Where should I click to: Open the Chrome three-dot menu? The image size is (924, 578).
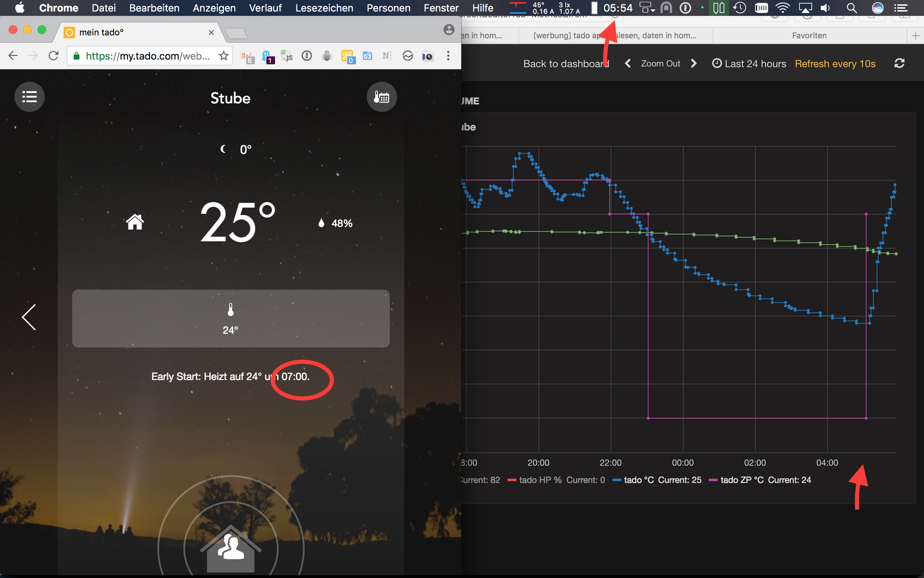[448, 55]
